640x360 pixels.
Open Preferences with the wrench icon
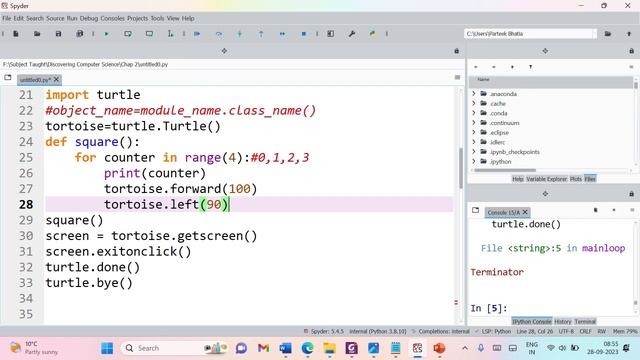tap(352, 34)
